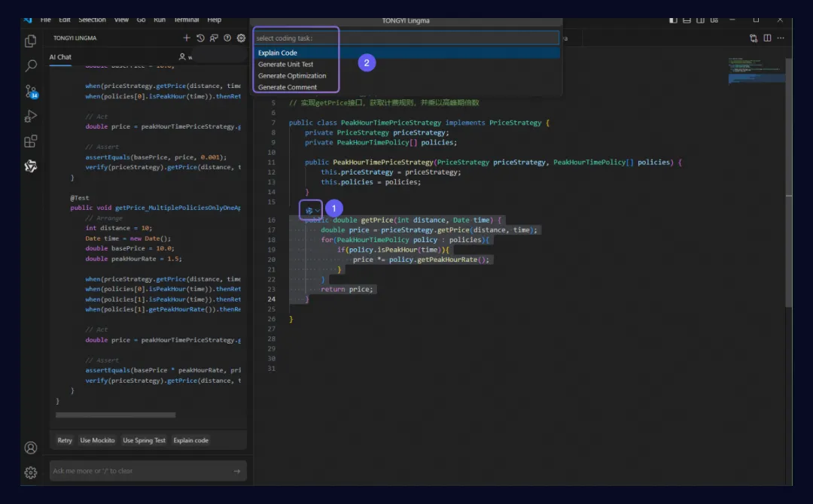Open Customize Layout icon in title bar
813x504 pixels.
(x=714, y=20)
